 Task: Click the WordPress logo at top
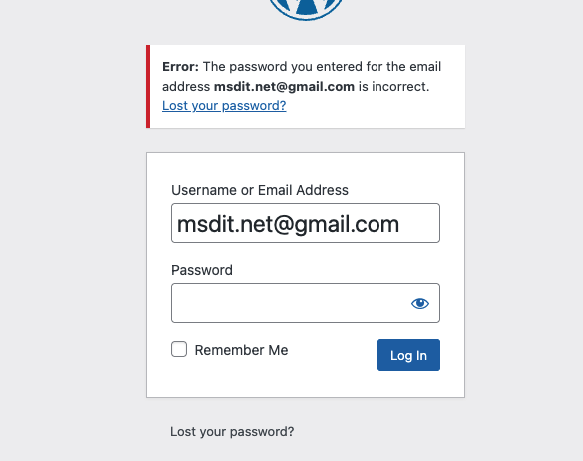pyautogui.click(x=306, y=9)
